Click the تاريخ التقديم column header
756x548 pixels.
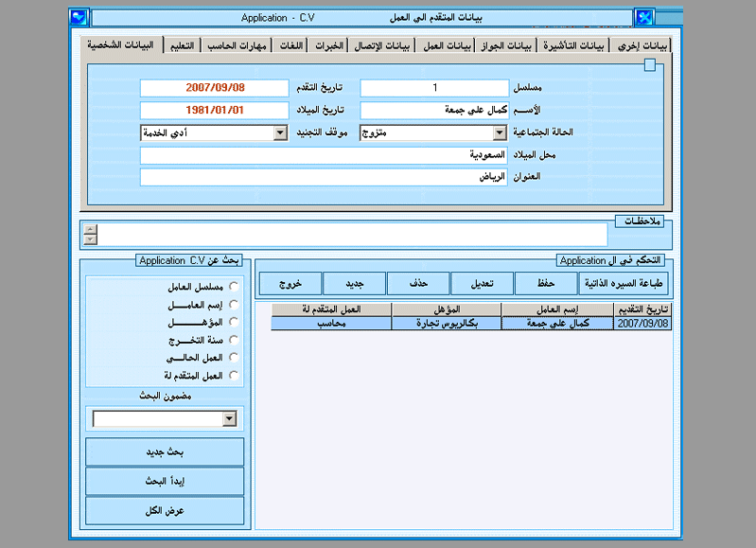pyautogui.click(x=642, y=309)
